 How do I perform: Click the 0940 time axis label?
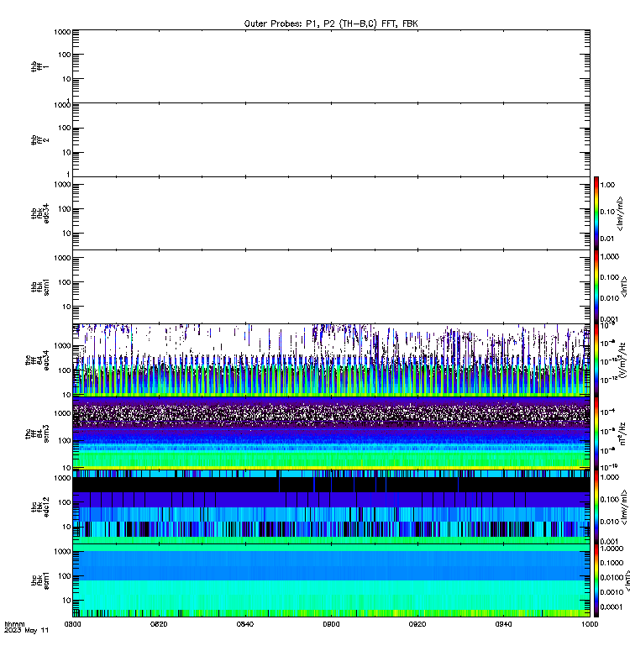[503, 624]
